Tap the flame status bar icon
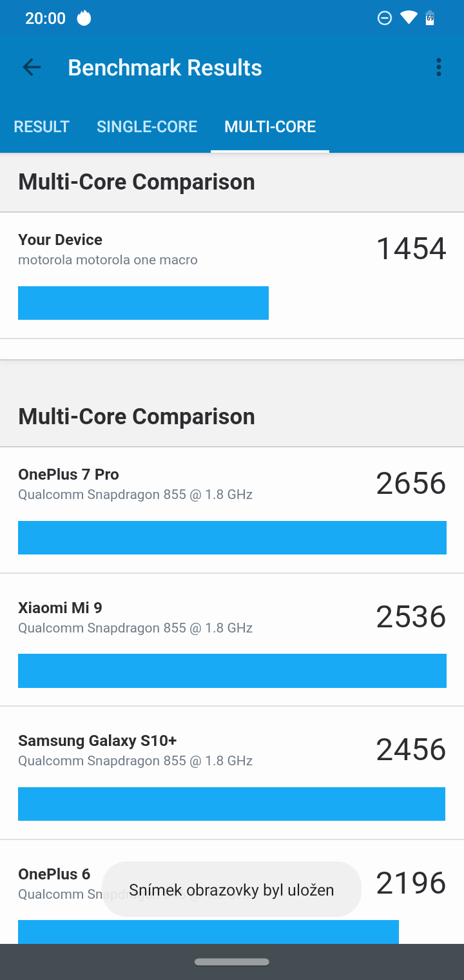Screen dimensions: 464x980 tap(84, 18)
